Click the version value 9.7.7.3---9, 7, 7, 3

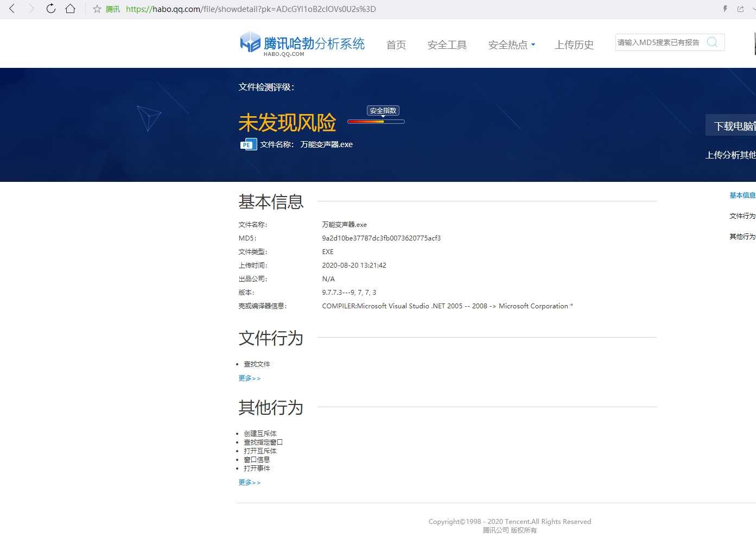[x=349, y=293]
